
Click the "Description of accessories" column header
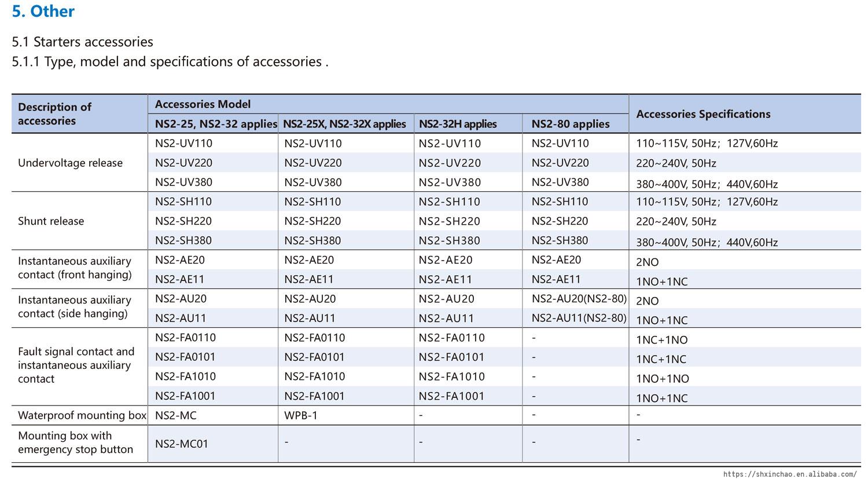click(55, 114)
